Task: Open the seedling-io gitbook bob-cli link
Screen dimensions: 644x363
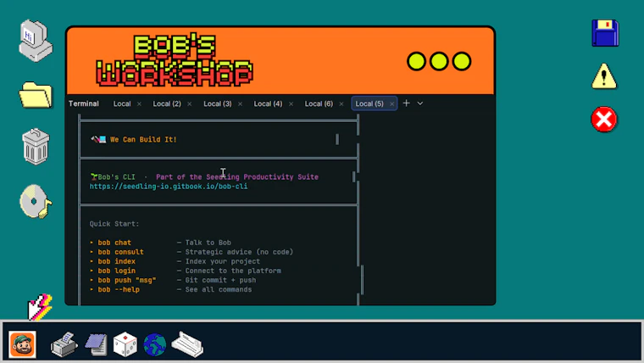Action: [169, 187]
